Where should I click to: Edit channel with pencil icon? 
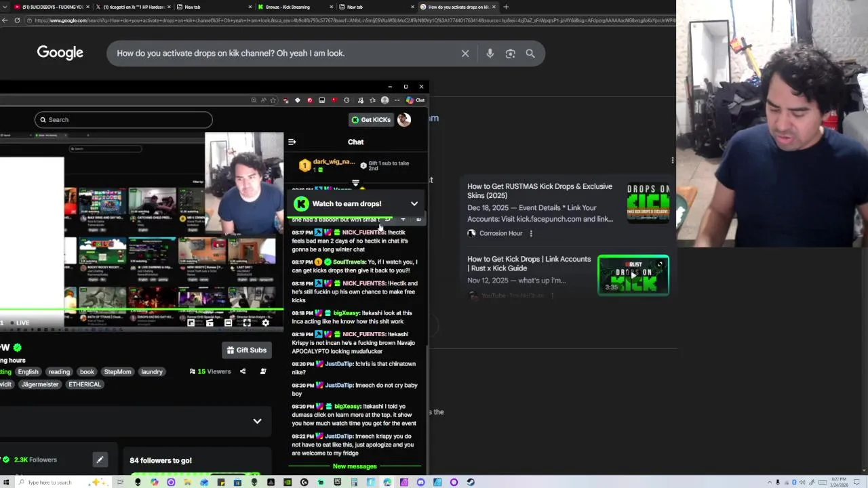(x=100, y=460)
